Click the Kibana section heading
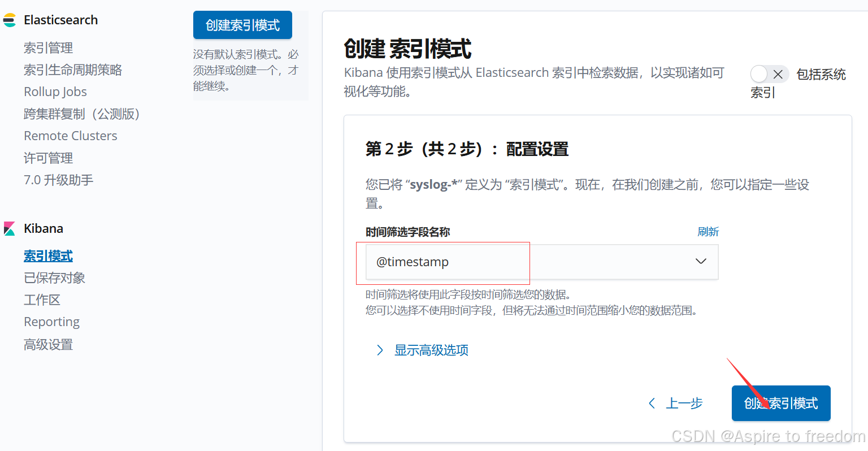Viewport: 868px width, 451px height. click(x=44, y=229)
